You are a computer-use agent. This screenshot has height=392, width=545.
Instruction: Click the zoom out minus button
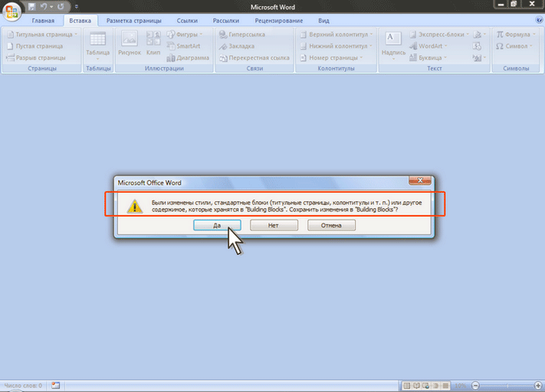[x=475, y=385]
